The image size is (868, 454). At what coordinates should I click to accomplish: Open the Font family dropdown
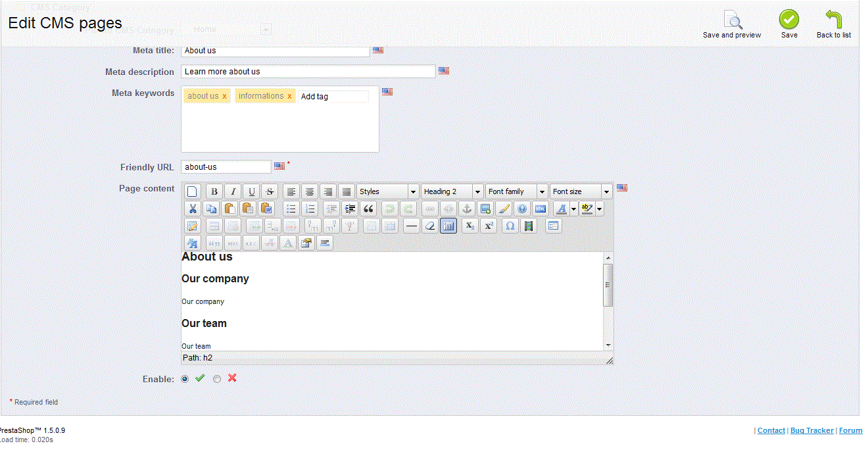pos(542,191)
